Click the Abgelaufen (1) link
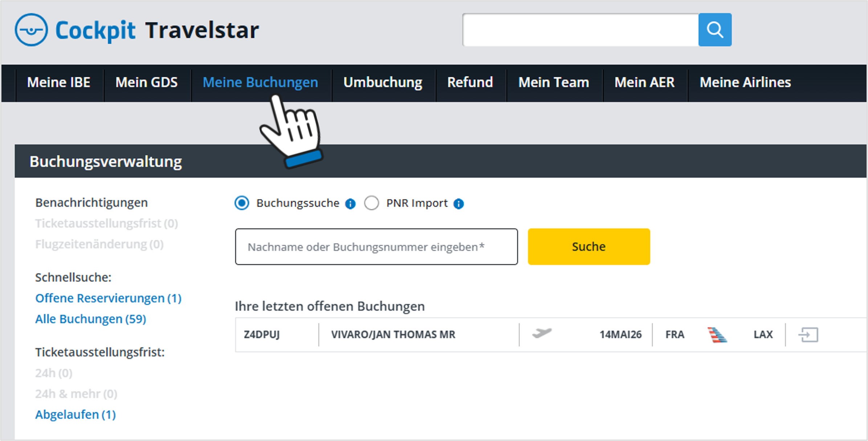The width and height of the screenshot is (868, 441). coord(75,414)
